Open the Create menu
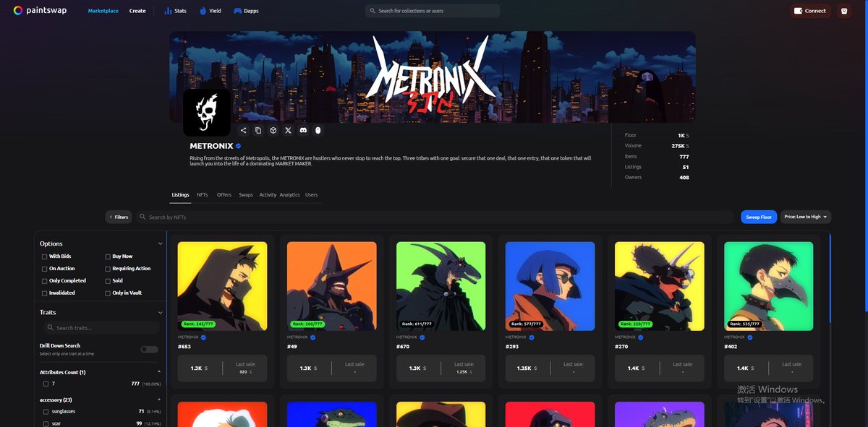 tap(137, 11)
